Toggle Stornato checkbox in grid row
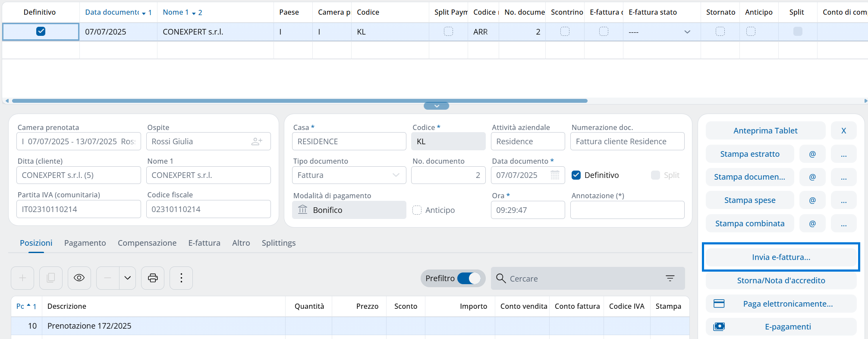 (720, 32)
